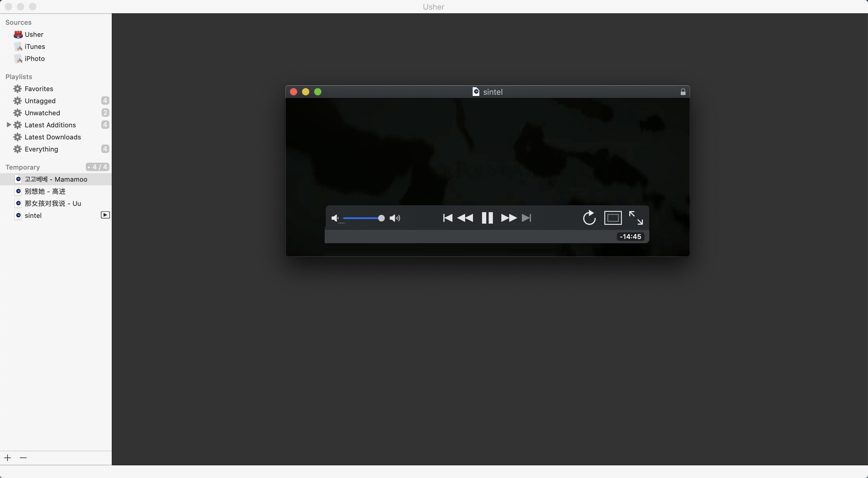Select 那女孩对我说 - Uu item
868x478 pixels.
click(56, 204)
